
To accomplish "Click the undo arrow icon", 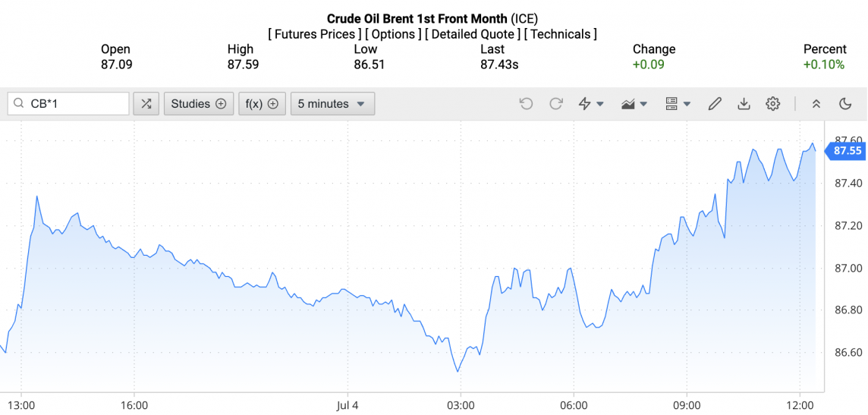I will tap(526, 104).
